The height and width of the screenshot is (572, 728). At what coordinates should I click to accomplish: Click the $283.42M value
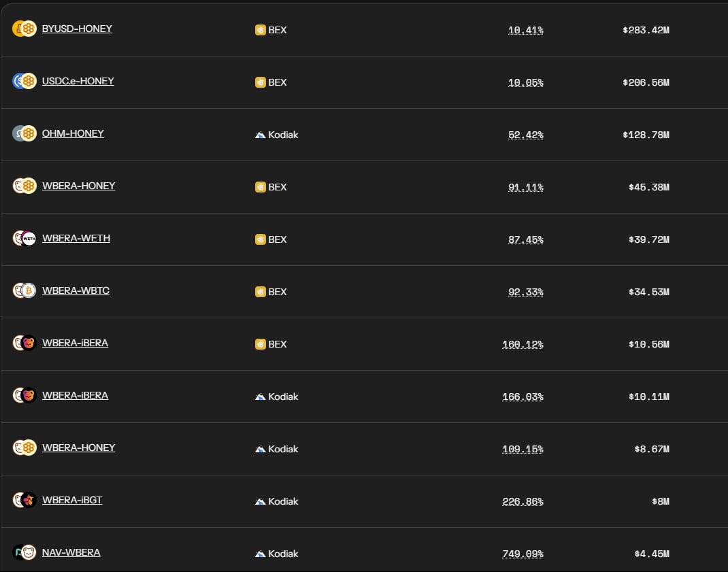[x=646, y=30]
